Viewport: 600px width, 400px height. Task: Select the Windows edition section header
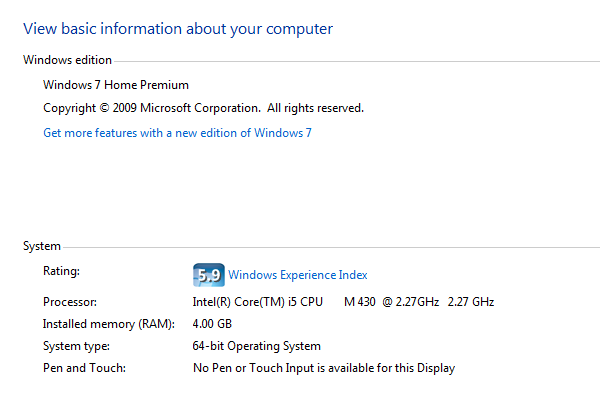click(x=67, y=60)
